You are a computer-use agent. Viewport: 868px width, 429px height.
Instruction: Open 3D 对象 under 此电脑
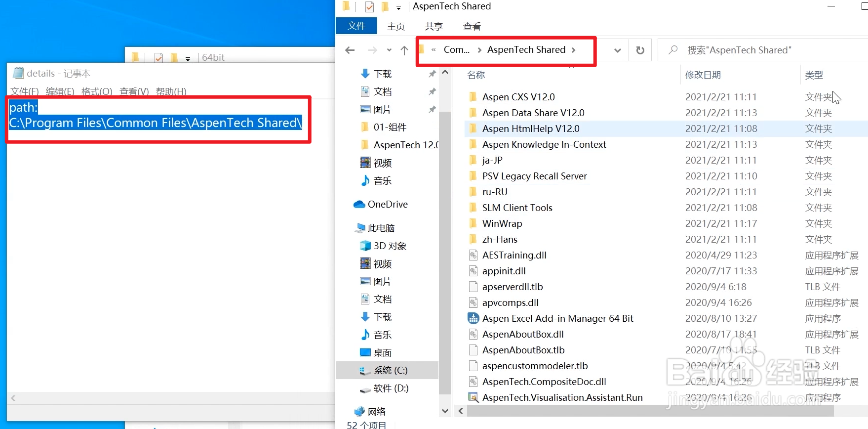point(390,246)
